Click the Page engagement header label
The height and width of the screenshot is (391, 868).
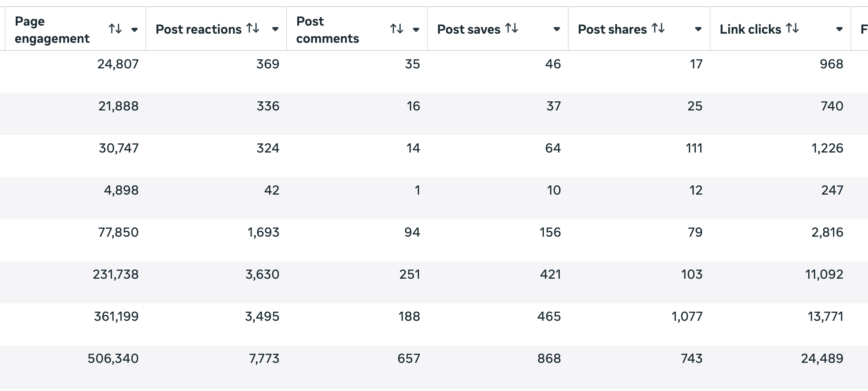tap(52, 30)
